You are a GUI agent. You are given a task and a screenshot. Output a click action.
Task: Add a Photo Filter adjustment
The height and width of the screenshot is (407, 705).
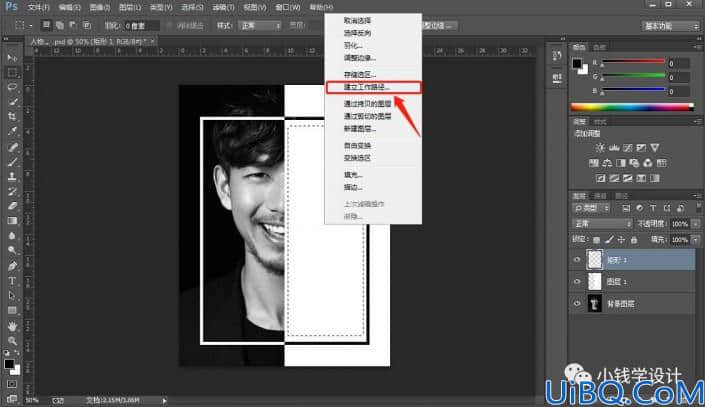tap(634, 163)
